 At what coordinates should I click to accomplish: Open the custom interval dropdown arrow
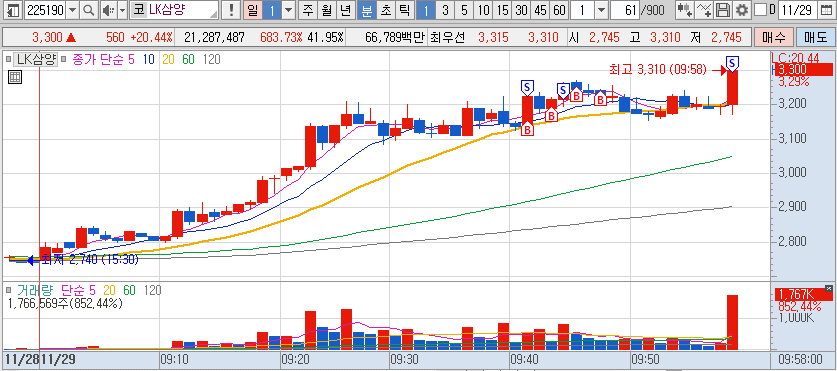(x=601, y=10)
